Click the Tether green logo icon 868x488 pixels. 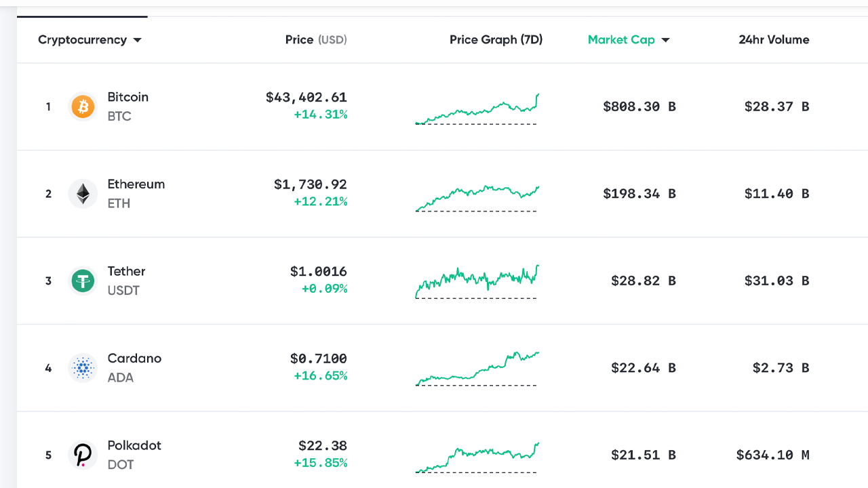point(83,281)
